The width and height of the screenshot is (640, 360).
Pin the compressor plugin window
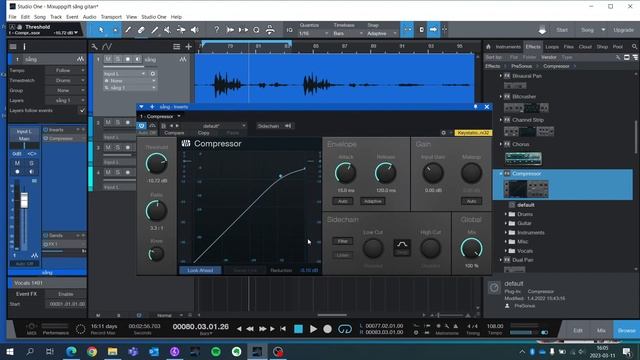(476, 107)
